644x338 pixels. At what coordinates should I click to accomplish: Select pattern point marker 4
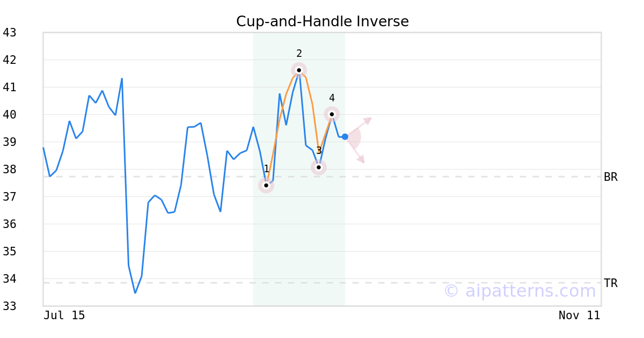(x=332, y=114)
